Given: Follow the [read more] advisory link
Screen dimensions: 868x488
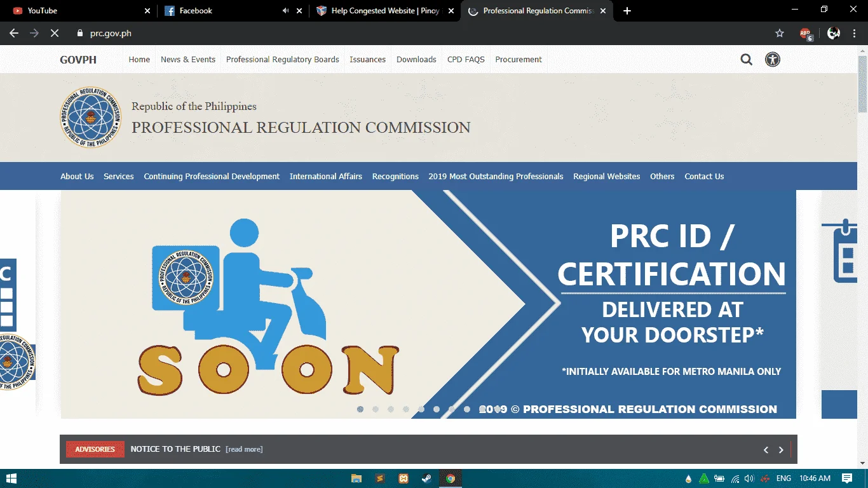Looking at the screenshot, I should tap(244, 449).
